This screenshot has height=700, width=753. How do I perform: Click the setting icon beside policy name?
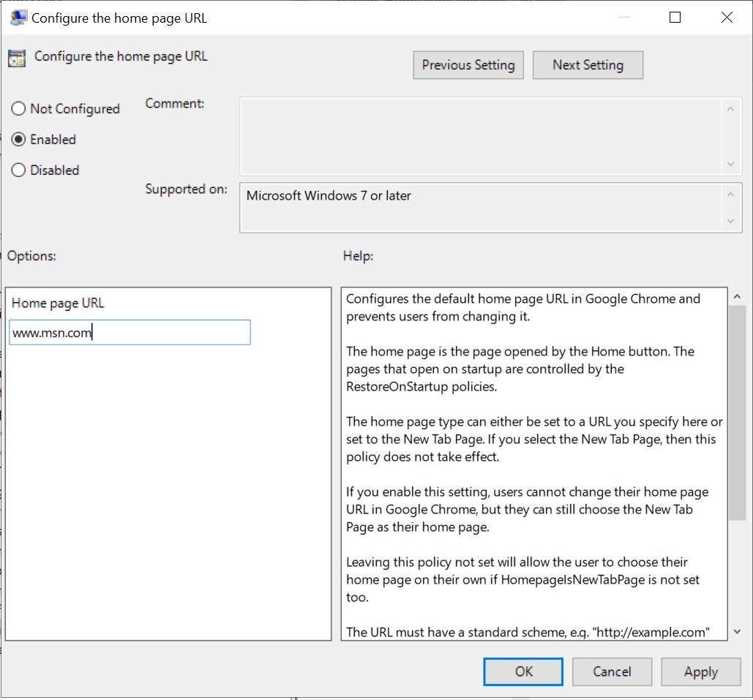(x=17, y=59)
